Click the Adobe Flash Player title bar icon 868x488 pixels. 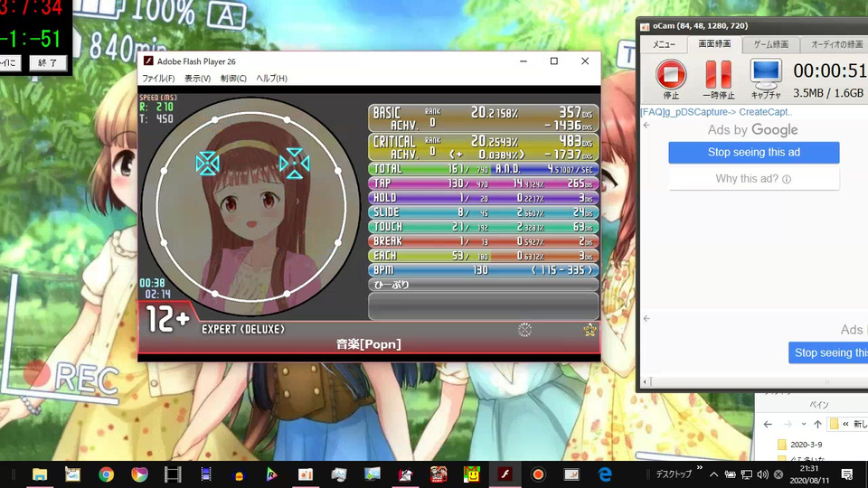coord(148,61)
